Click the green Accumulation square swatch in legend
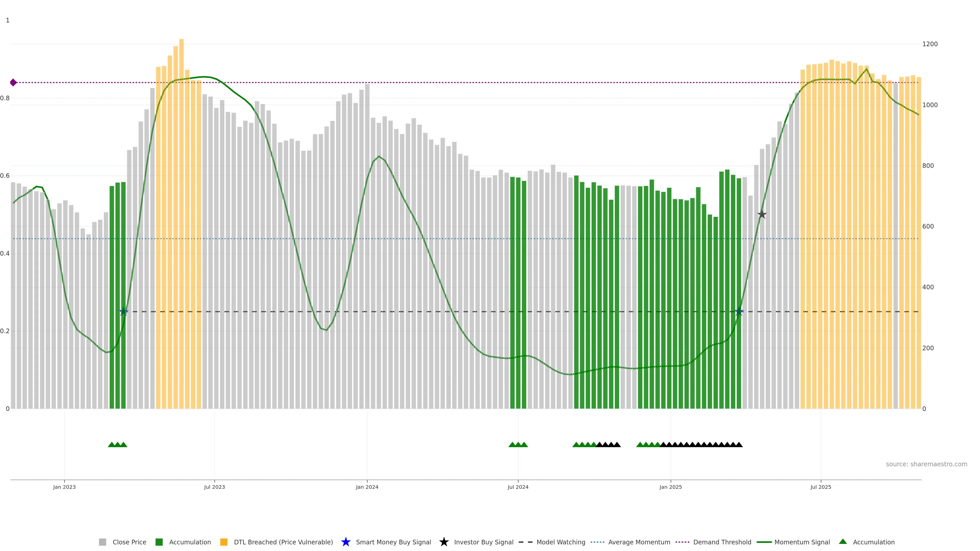This screenshot has width=980, height=551. 159,542
